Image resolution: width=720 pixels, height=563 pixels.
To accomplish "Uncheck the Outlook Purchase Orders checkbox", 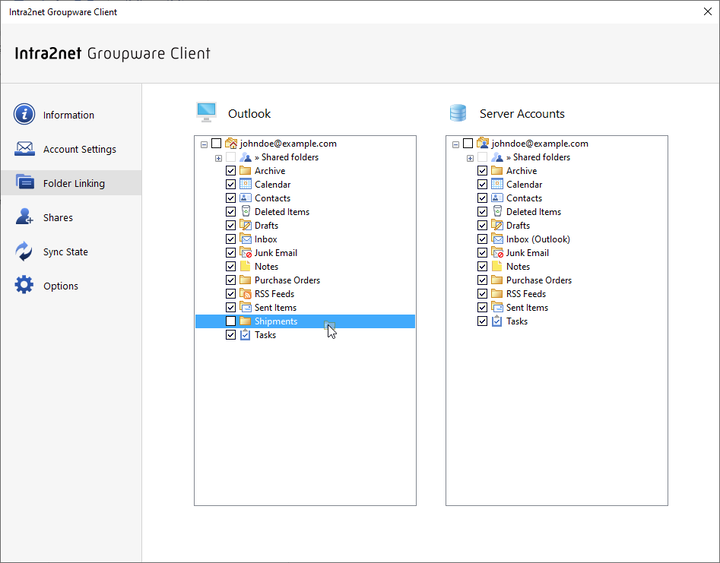I will tap(231, 280).
